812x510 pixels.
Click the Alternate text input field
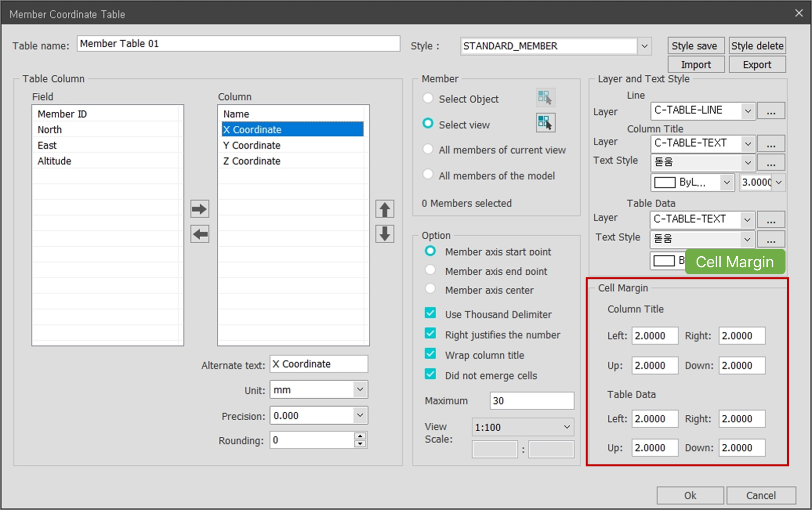point(319,364)
